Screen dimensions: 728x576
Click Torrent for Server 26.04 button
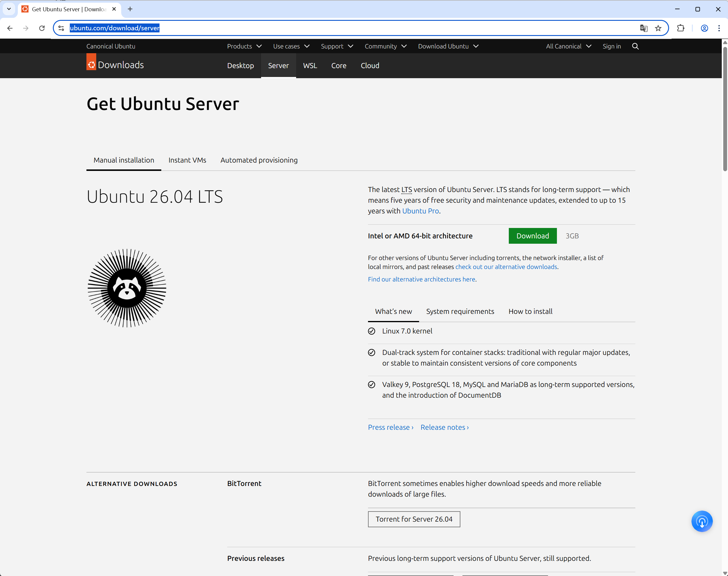point(413,519)
